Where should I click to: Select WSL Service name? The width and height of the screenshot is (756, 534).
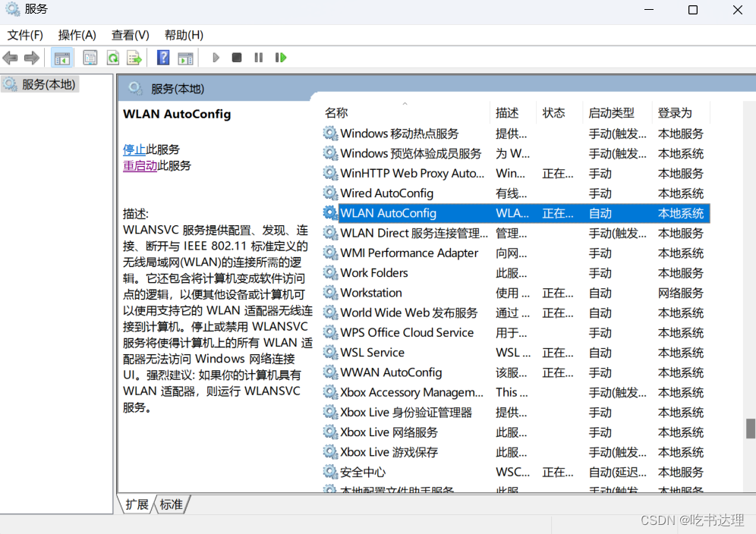click(x=372, y=352)
